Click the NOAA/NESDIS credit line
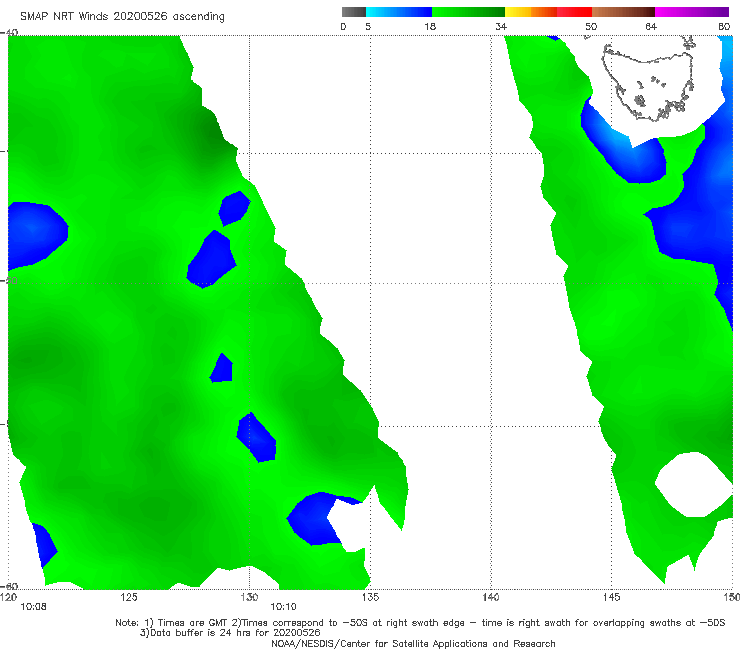Screen dimensions: 740x650 [413, 644]
